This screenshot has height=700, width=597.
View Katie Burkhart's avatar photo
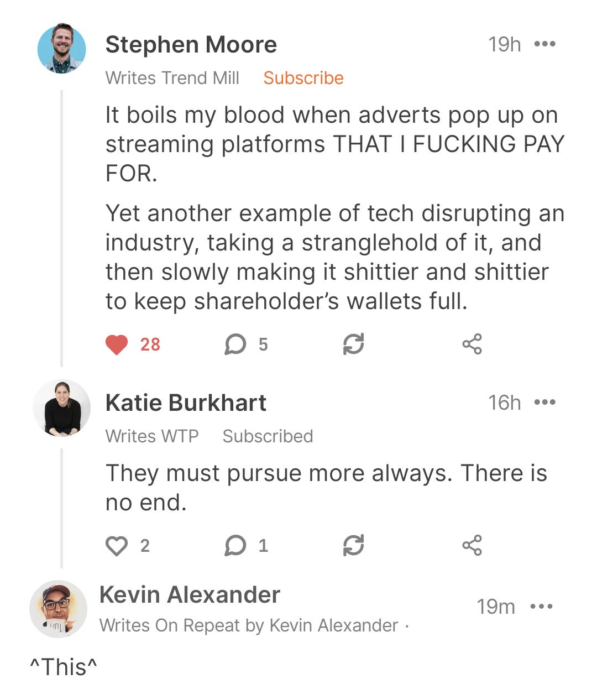[x=61, y=408]
